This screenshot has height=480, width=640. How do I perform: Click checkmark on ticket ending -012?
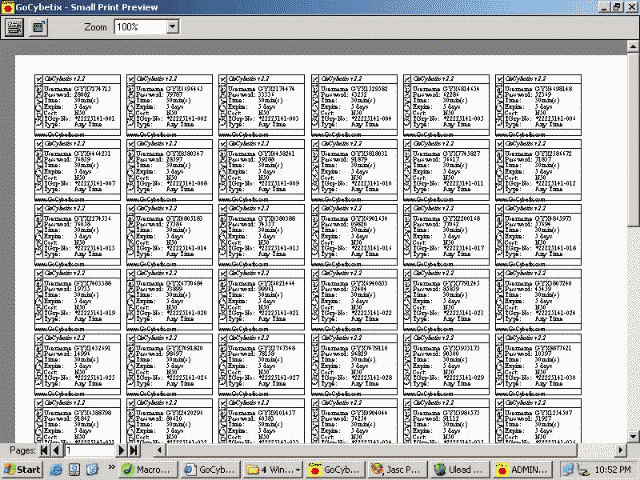point(500,144)
